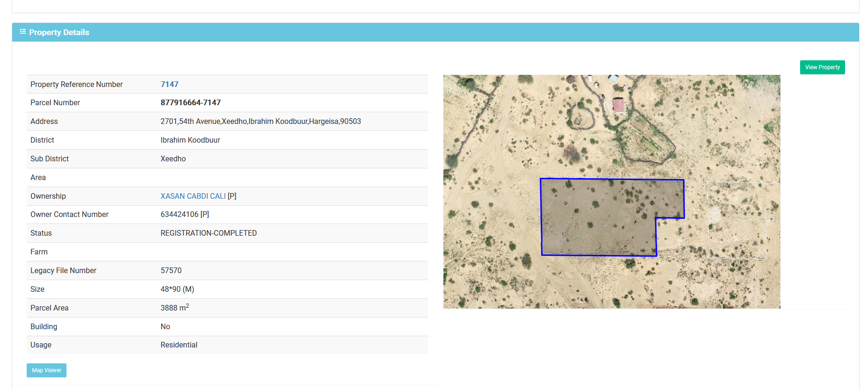This screenshot has height=390, width=868.
Task: Click the Usage row label
Action: (41, 345)
